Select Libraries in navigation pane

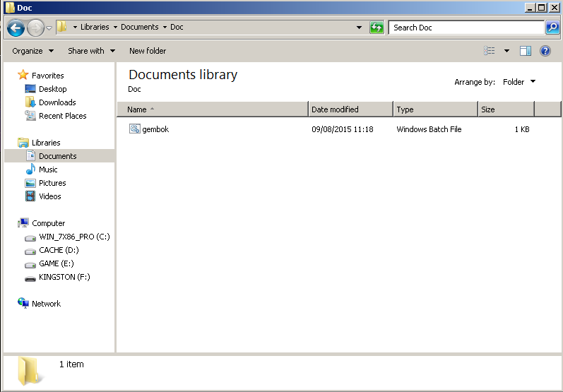[46, 143]
